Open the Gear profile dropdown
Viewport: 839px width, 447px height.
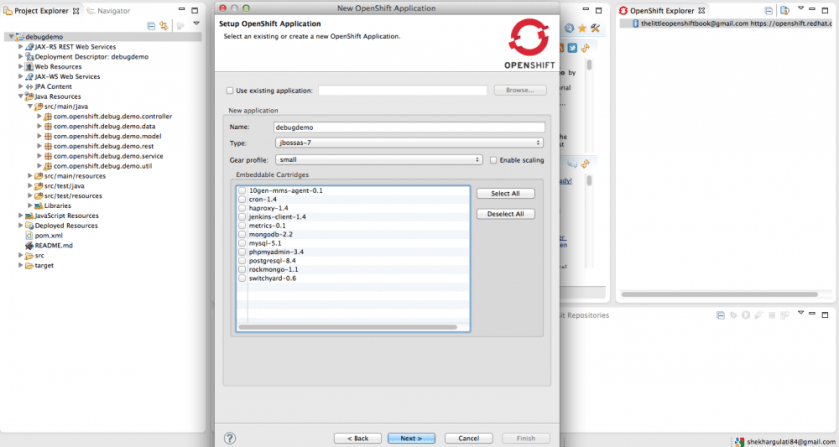point(378,160)
